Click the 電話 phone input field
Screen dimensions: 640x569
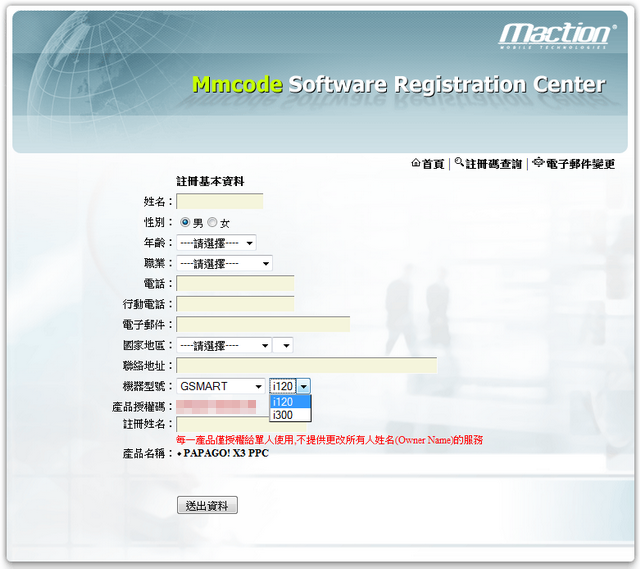[235, 283]
